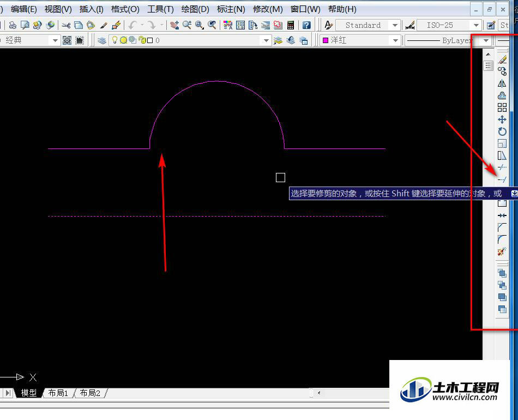This screenshot has height=420, width=518.
Task: Click the Copy to clipboard icon
Action: pos(79,25)
